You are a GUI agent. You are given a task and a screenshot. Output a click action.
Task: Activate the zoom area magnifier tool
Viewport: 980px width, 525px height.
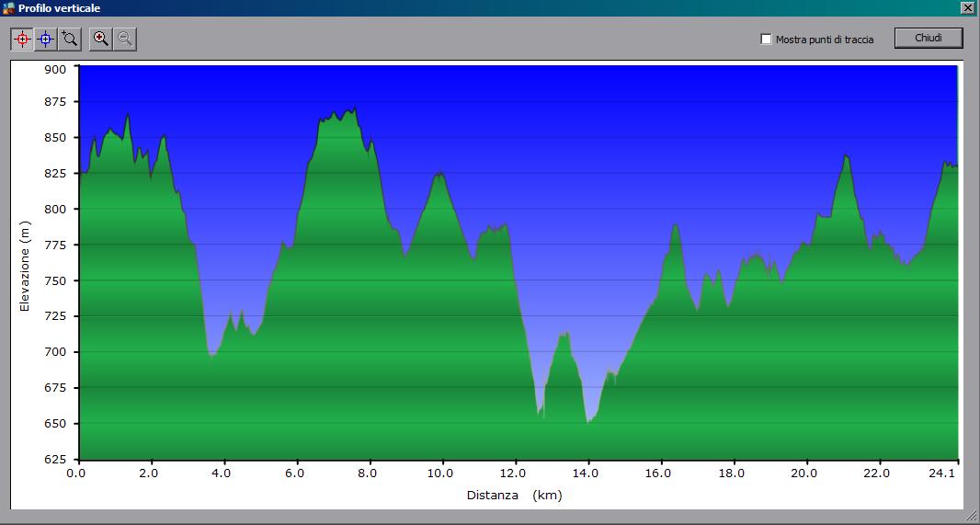coord(69,39)
